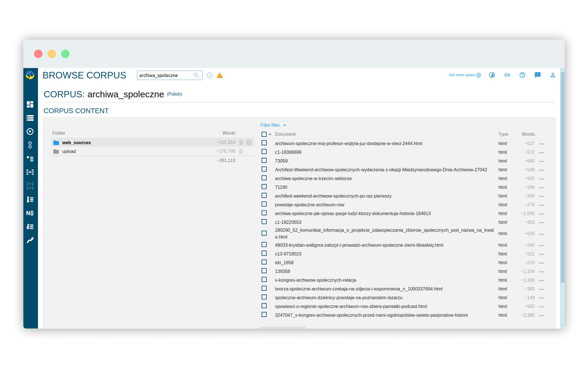Open the Word Sketch Difference sidebar icon
The width and height of the screenshot is (588, 368).
(x=30, y=145)
